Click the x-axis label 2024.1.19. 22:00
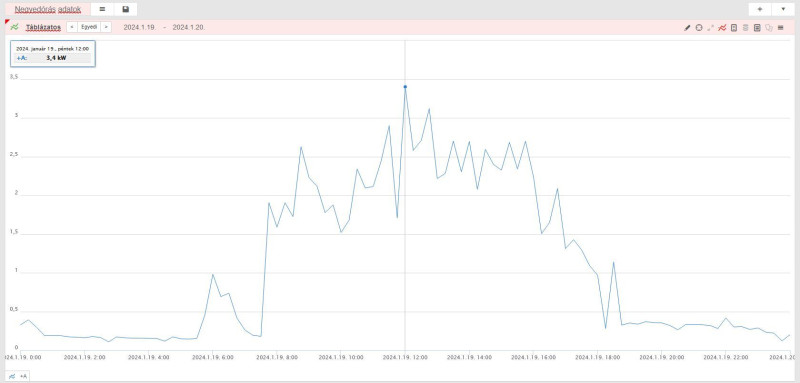The width and height of the screenshot is (800, 383). (726, 358)
